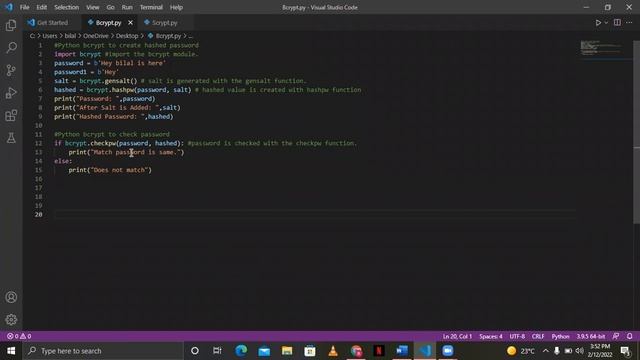
Task: Open notifications bell in status bar
Action: [629, 336]
